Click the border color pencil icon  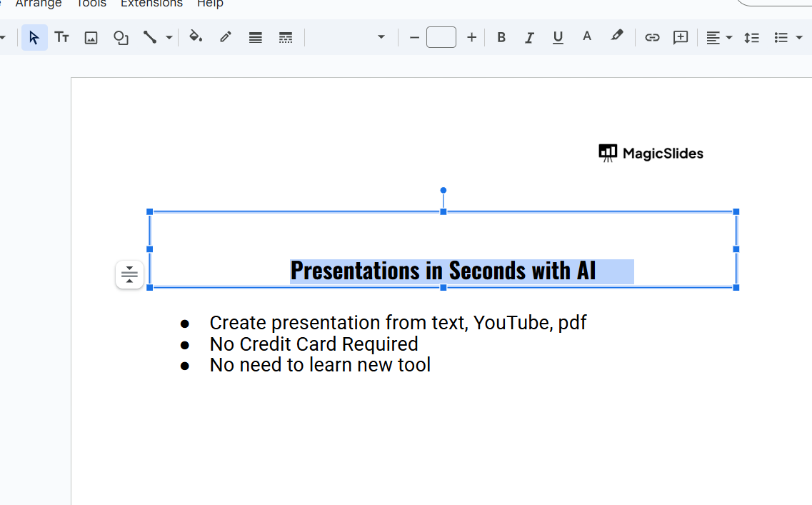point(226,38)
